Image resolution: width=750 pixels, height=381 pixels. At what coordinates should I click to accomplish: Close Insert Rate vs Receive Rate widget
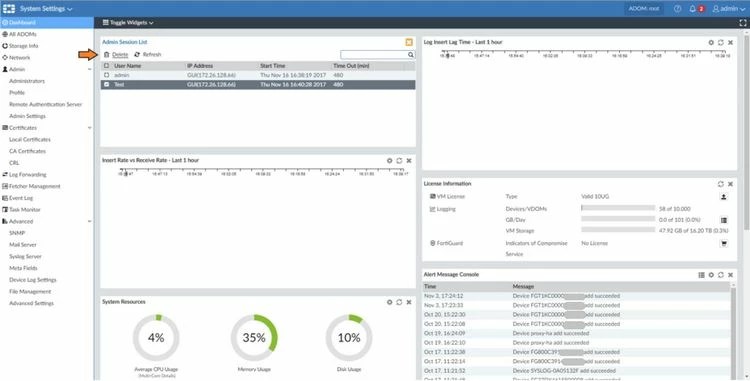tap(409, 161)
